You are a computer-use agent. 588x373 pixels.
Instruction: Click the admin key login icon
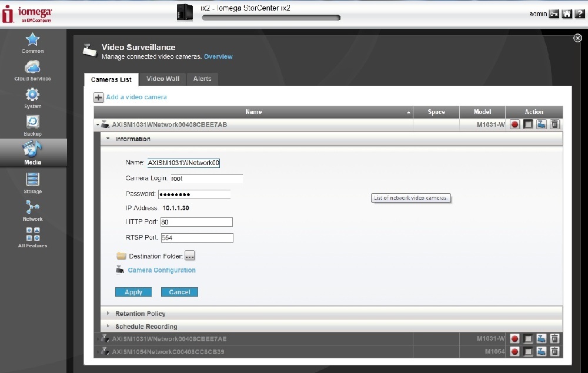(x=554, y=14)
